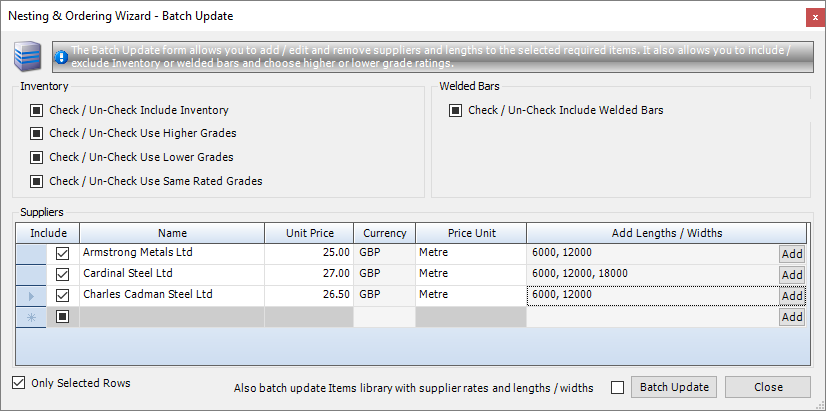Viewport: 826px width, 411px height.
Task: Toggle Include Welded Bars checkbox
Action: coord(456,111)
